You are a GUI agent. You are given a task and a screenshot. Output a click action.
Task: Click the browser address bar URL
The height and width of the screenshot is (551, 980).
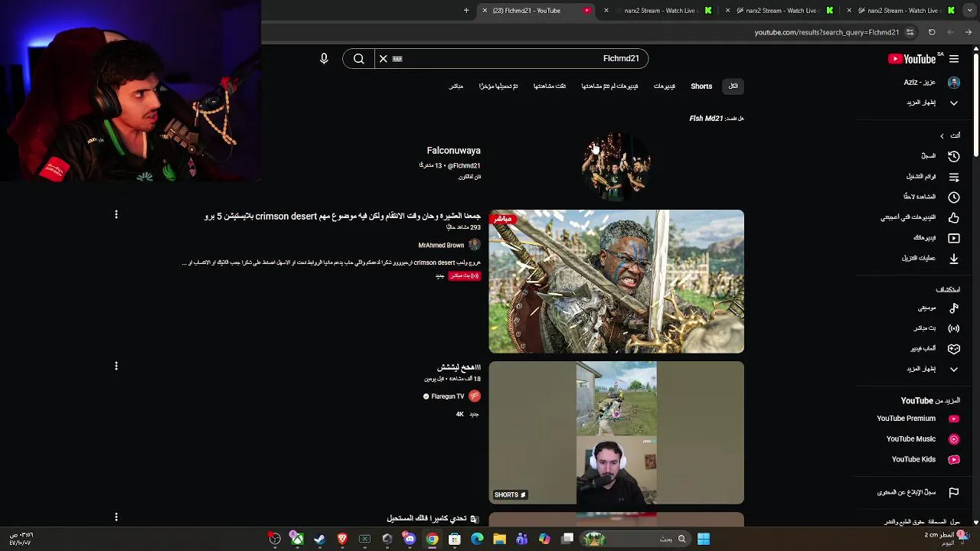[x=827, y=32]
